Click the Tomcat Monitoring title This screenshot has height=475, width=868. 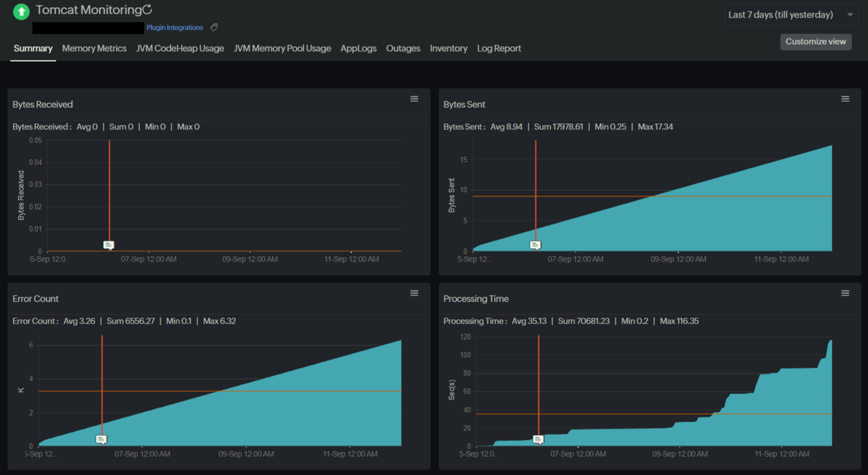tap(89, 10)
